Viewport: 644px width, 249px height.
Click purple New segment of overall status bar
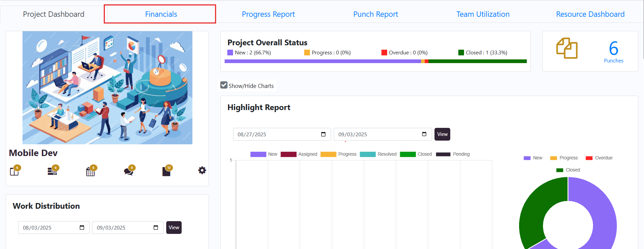point(323,61)
